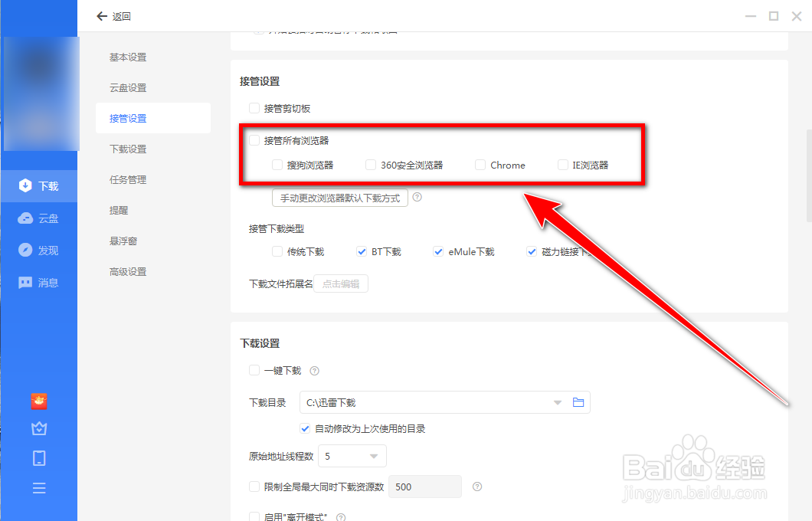Click the crown VIP icon
812x521 pixels.
(39, 429)
